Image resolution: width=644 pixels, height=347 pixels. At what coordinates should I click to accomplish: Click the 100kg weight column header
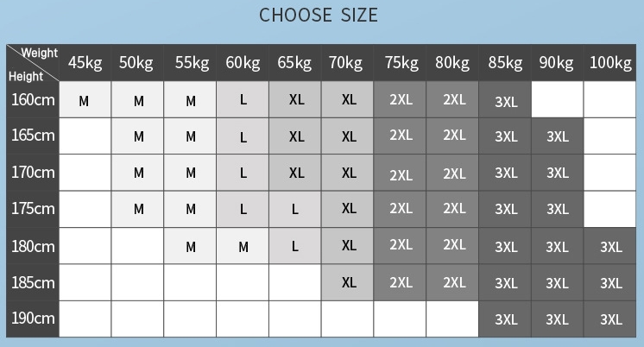[610, 63]
